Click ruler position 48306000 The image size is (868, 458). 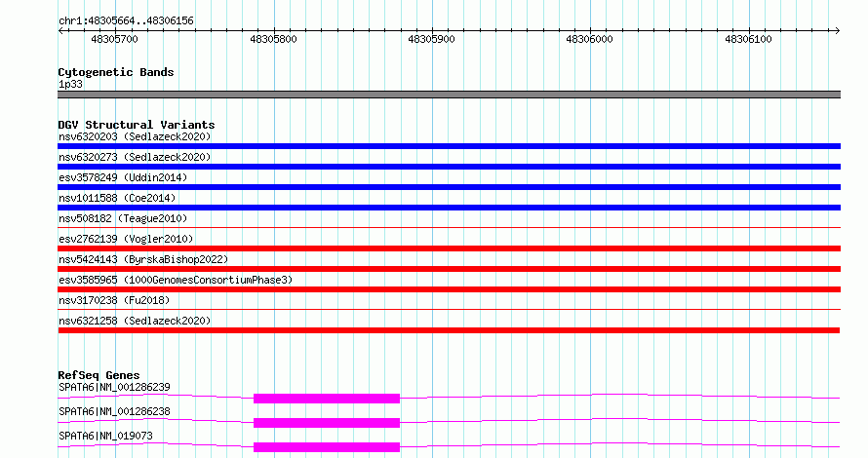click(x=589, y=39)
